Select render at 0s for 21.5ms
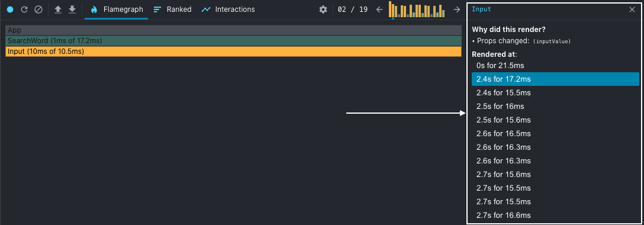The height and width of the screenshot is (225, 644). coord(555,65)
